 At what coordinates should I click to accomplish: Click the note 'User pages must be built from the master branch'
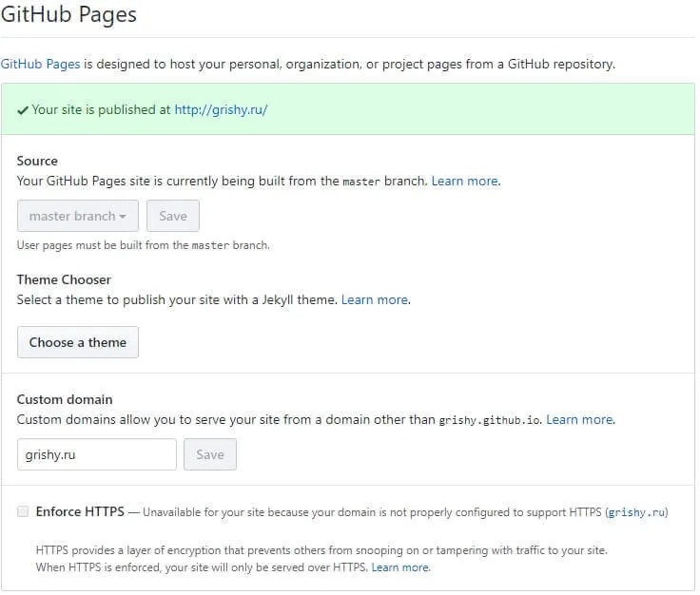tap(143, 245)
